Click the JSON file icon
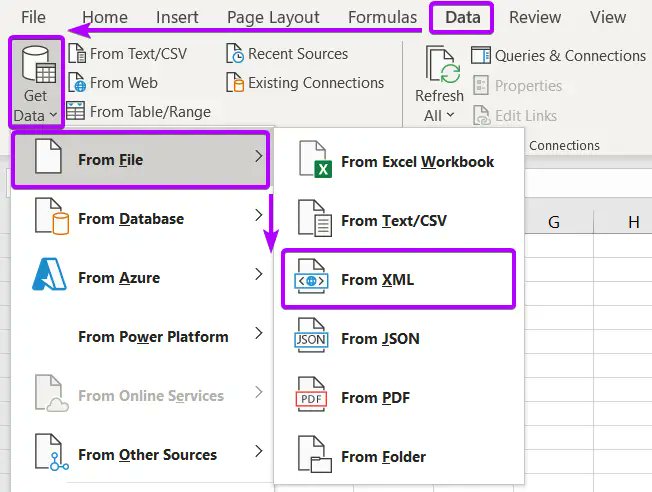Screen dimensions: 652x492 click(311, 336)
